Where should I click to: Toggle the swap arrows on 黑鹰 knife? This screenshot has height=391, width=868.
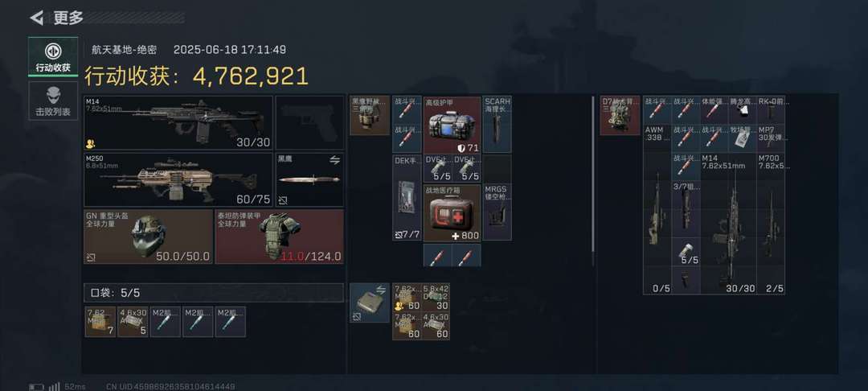(334, 160)
